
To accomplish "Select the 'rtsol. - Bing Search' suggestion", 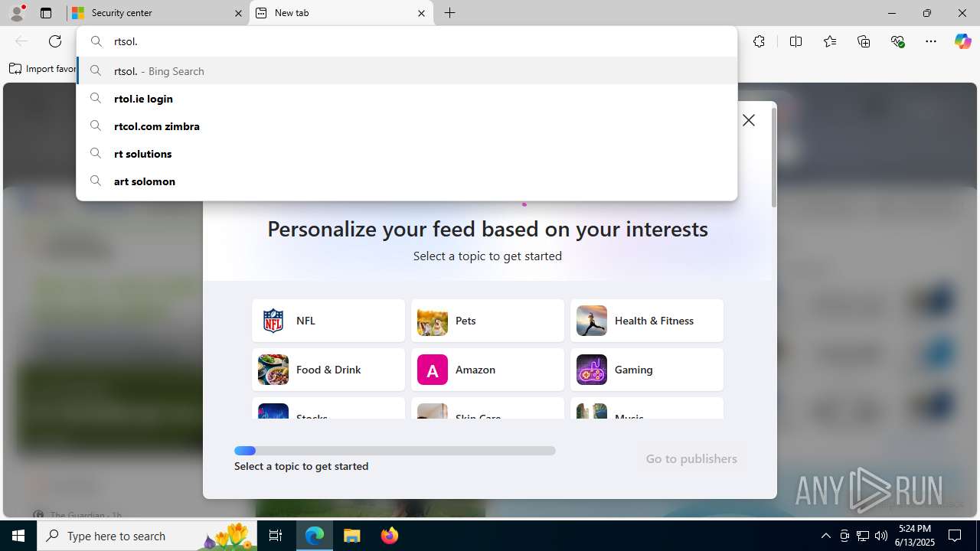I will tap(407, 71).
